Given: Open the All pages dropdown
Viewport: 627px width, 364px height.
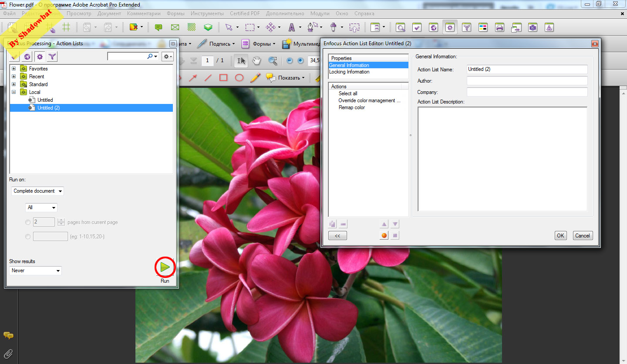Looking at the screenshot, I should pos(41,207).
